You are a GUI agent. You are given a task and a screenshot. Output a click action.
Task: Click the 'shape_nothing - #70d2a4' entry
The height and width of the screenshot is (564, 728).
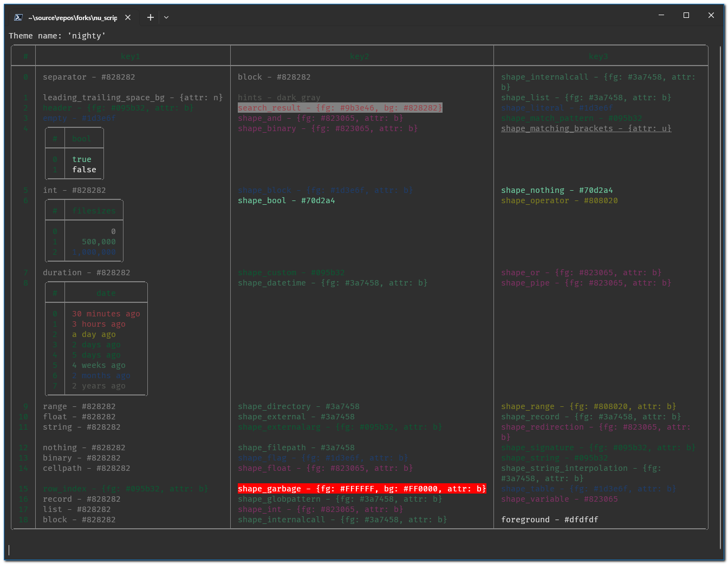click(x=557, y=190)
